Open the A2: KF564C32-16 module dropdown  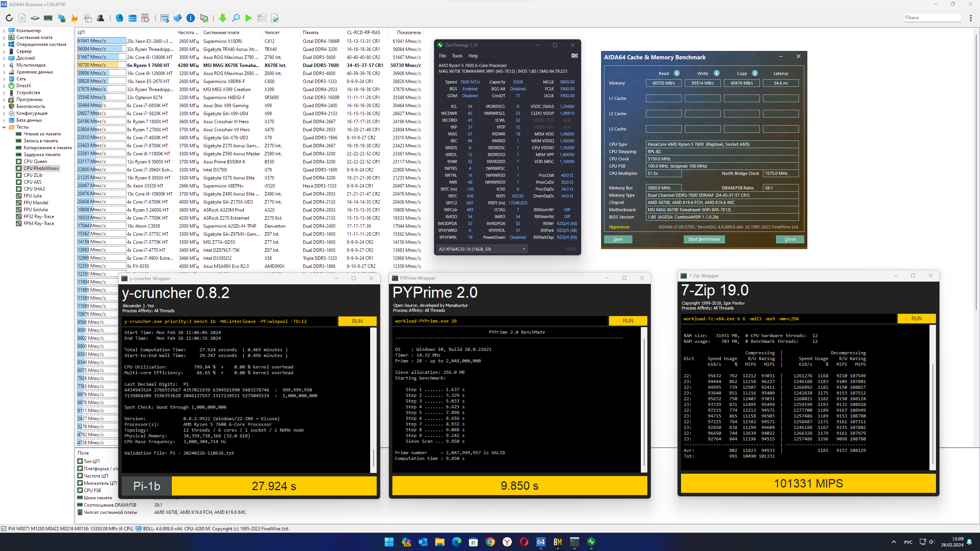482,249
